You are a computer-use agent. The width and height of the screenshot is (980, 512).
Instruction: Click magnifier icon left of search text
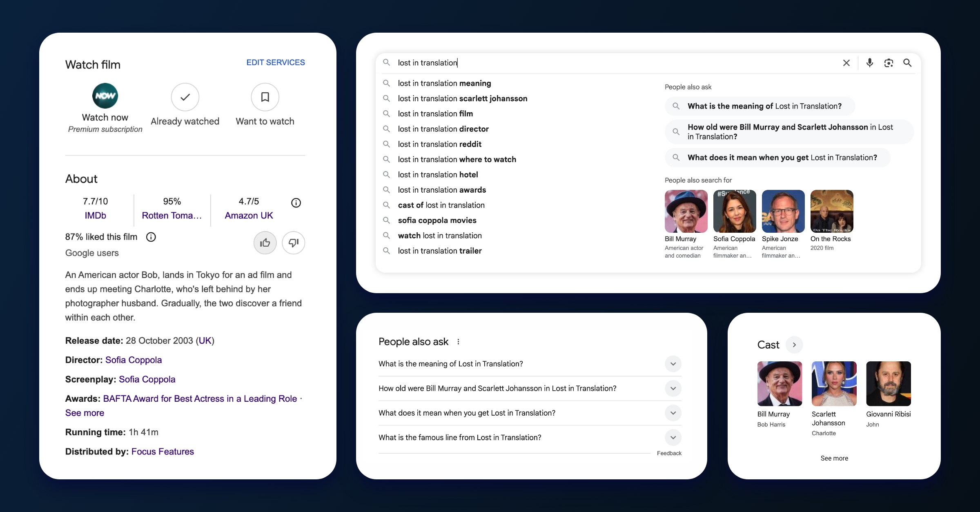(386, 62)
